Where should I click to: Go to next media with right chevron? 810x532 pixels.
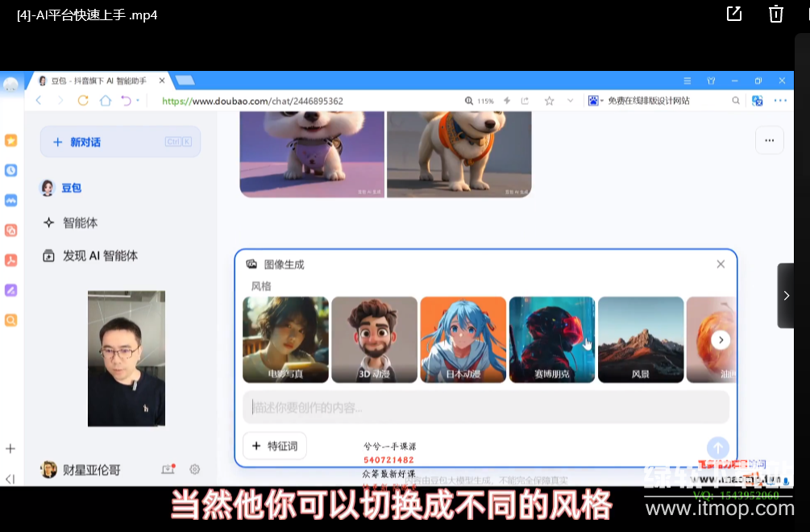click(786, 296)
